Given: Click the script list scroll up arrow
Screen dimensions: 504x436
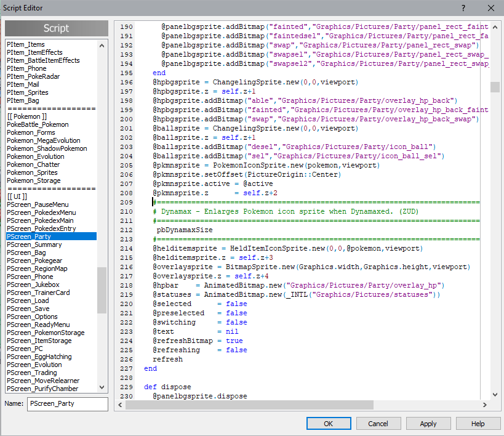Looking at the screenshot, I should click(x=102, y=44).
